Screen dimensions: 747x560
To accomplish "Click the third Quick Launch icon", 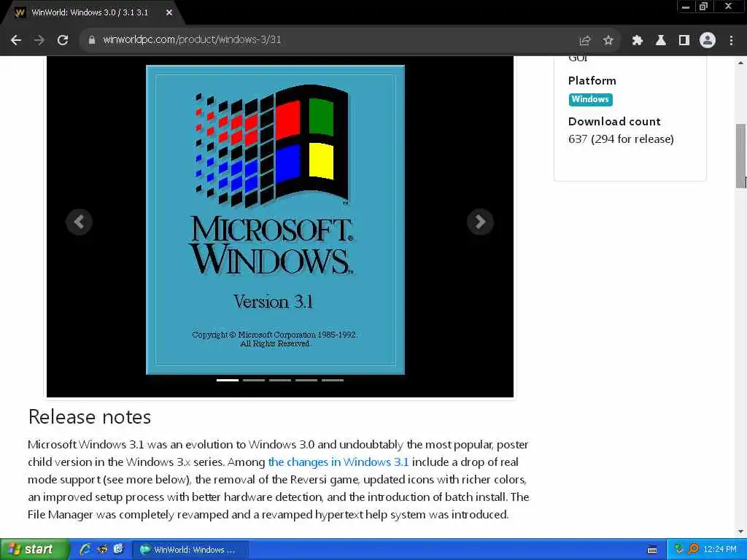I will point(118,550).
